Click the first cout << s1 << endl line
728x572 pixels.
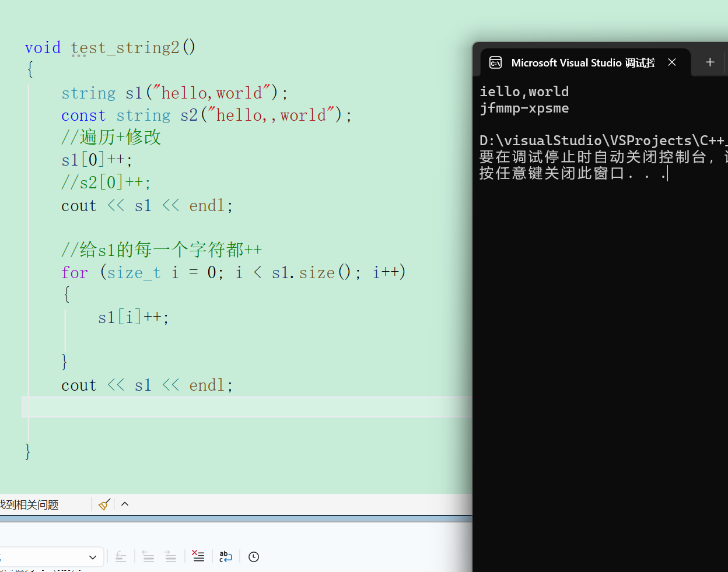(x=147, y=205)
